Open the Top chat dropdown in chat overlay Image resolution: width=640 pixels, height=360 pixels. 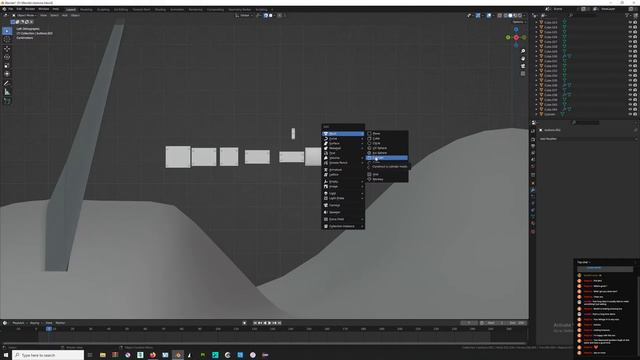click(584, 262)
